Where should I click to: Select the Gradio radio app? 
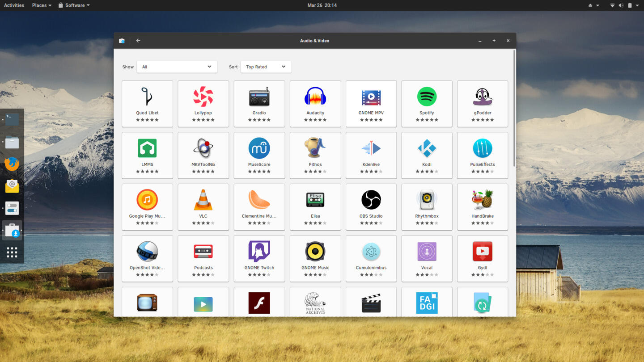[259, 104]
